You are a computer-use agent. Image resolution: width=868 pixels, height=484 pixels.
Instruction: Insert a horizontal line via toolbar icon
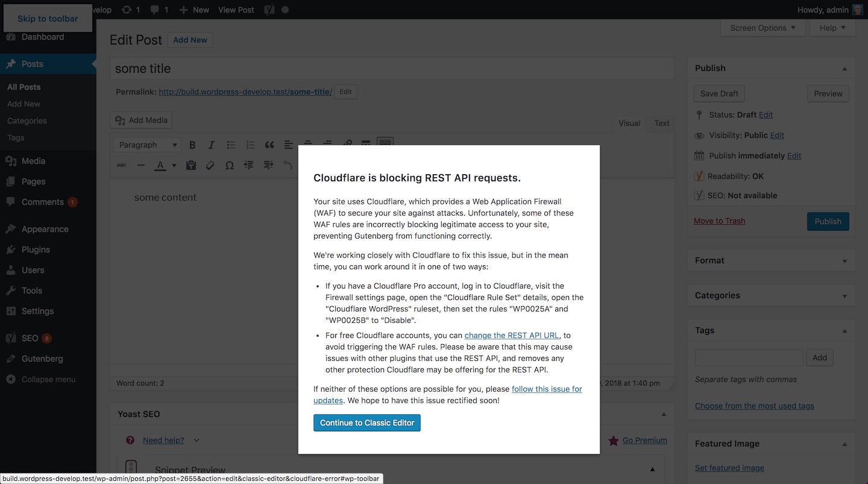click(x=141, y=165)
